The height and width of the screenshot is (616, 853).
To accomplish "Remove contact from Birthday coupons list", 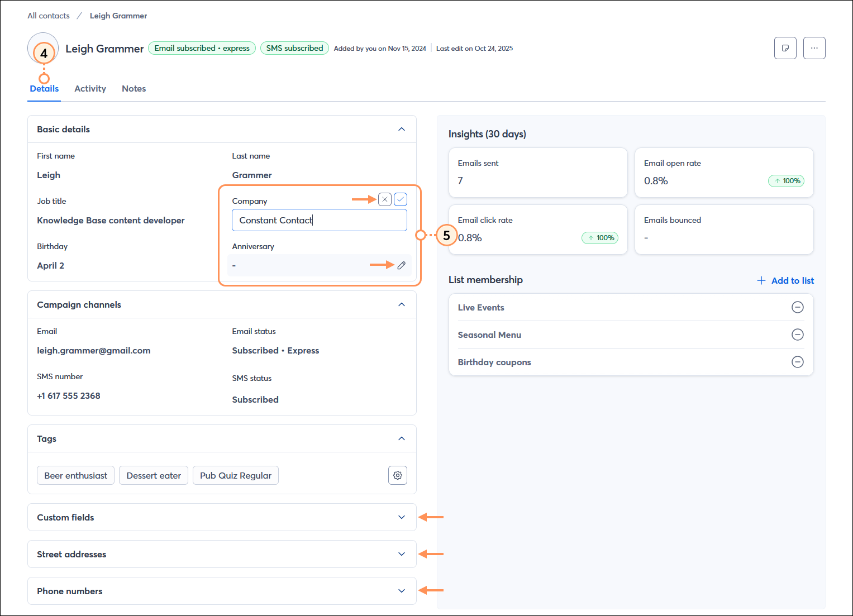I will coord(798,362).
